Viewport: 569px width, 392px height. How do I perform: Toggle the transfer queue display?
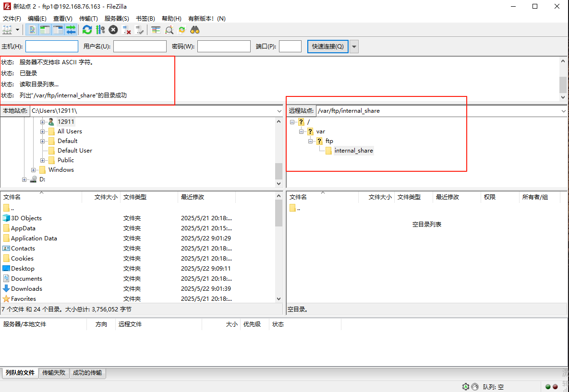71,30
